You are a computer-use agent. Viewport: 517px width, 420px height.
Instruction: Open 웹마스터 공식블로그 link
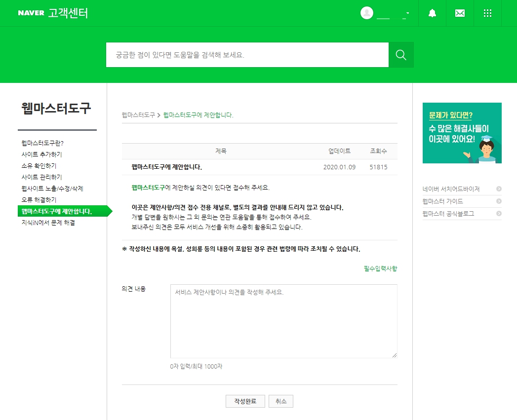[448, 214]
